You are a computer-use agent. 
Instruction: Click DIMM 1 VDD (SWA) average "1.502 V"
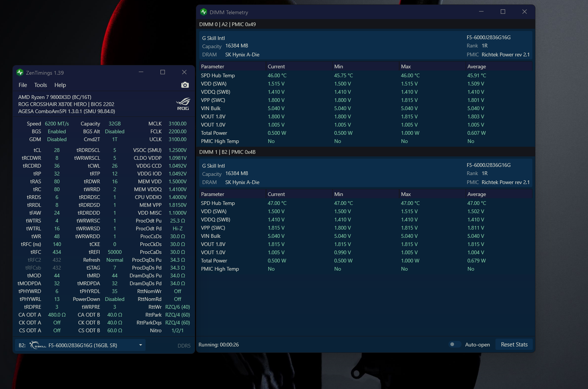click(476, 211)
